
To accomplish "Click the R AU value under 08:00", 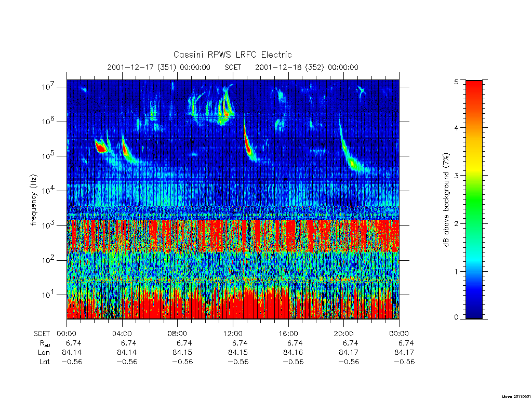I will point(184,343).
